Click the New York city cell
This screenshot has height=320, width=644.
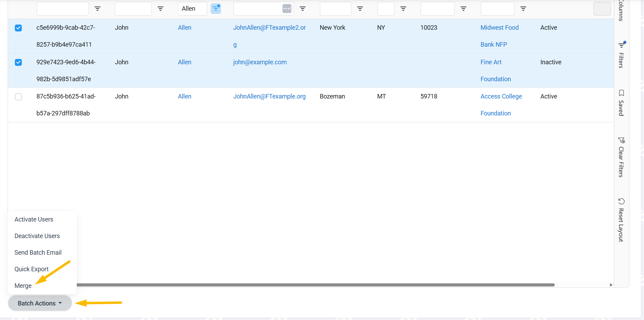click(332, 28)
